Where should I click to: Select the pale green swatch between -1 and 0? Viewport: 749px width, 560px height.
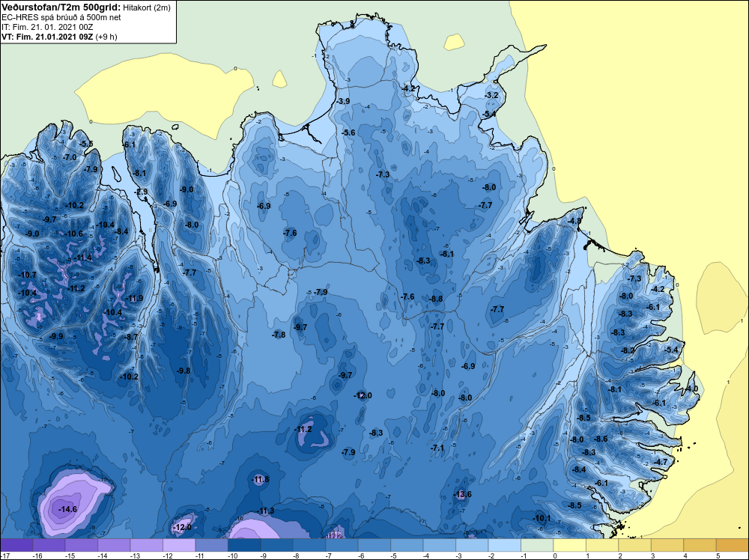(x=537, y=545)
